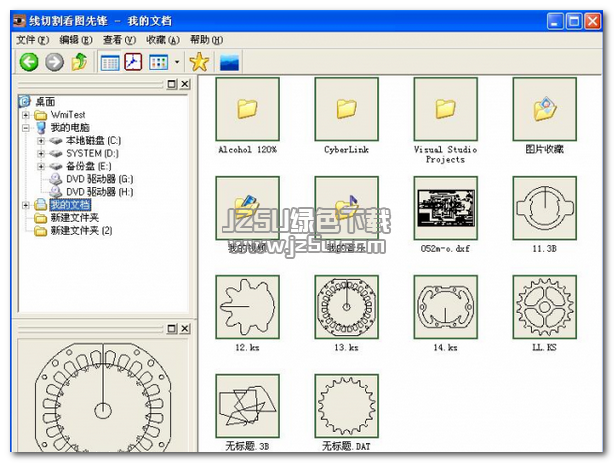614x463 pixels.
Task: Click the thumbnail view mode icon
Action: coord(158,62)
